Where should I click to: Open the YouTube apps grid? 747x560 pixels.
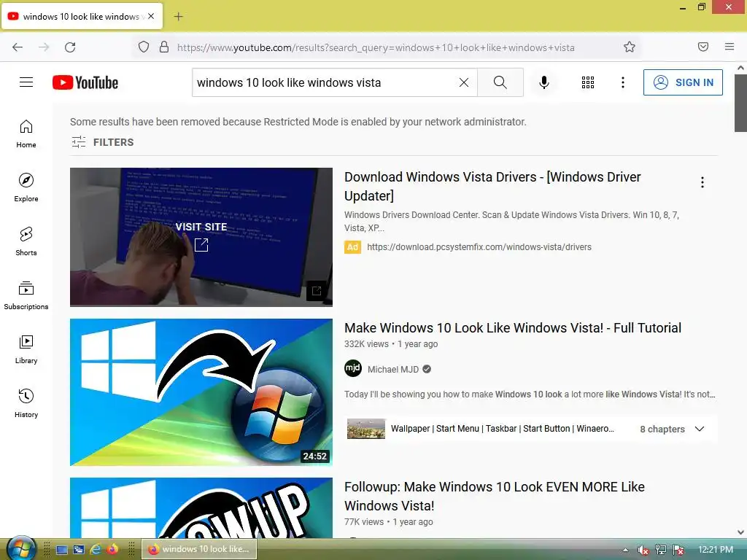[588, 82]
